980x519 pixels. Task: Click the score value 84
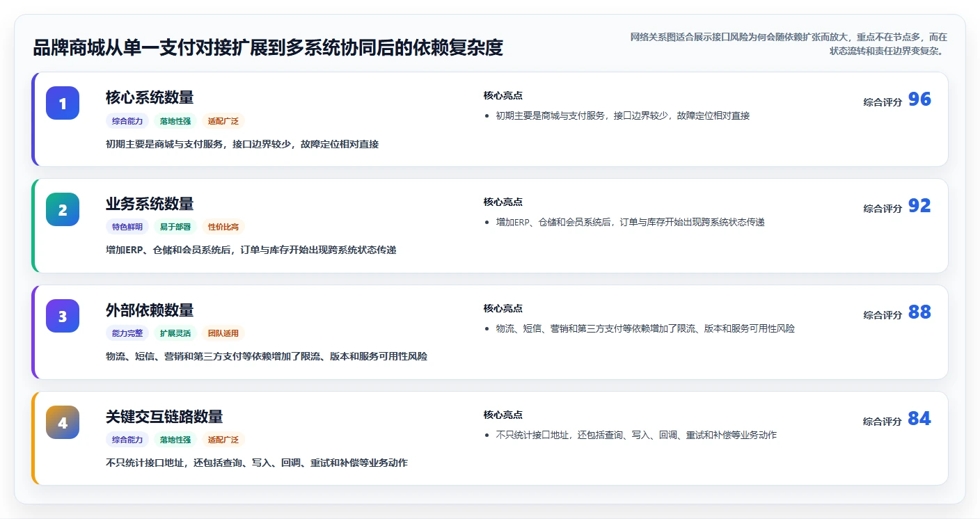(x=919, y=419)
